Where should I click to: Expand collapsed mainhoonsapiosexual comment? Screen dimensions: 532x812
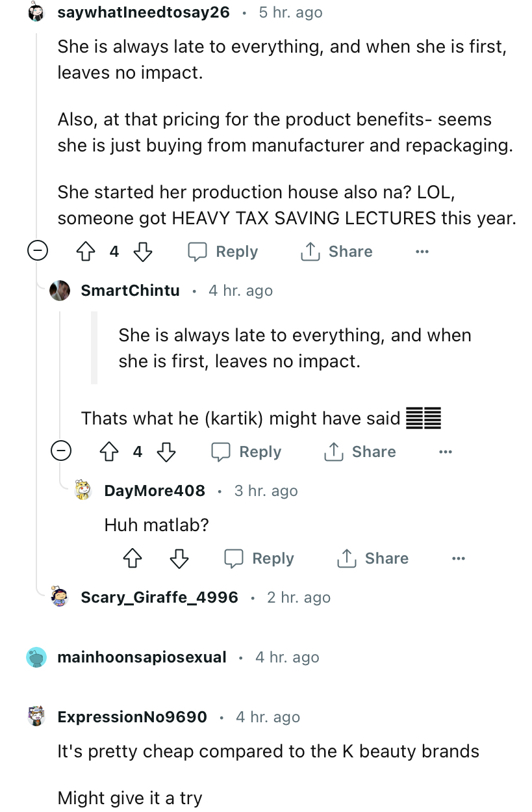(x=142, y=657)
